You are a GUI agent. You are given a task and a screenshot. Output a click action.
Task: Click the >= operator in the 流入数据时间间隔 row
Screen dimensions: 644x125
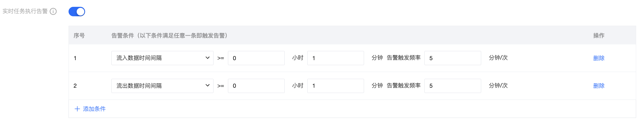click(x=221, y=58)
